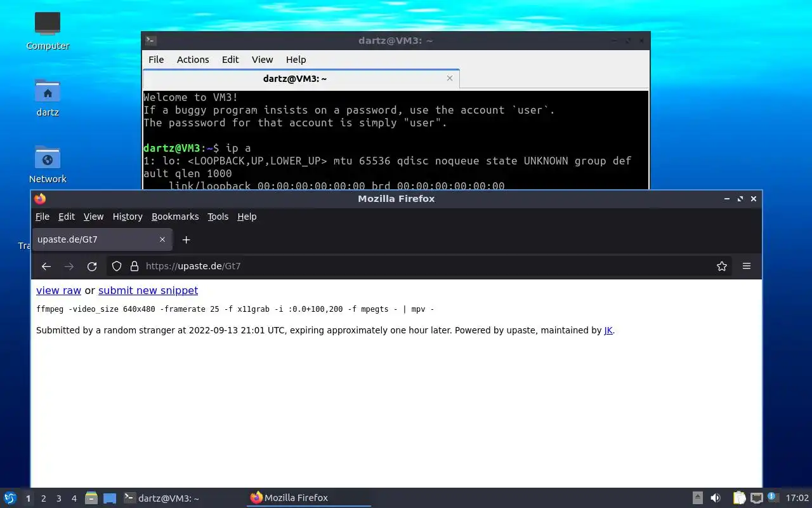Screen dimensions: 812x508
Task: Open Firefox Help menu
Action: click(247, 217)
